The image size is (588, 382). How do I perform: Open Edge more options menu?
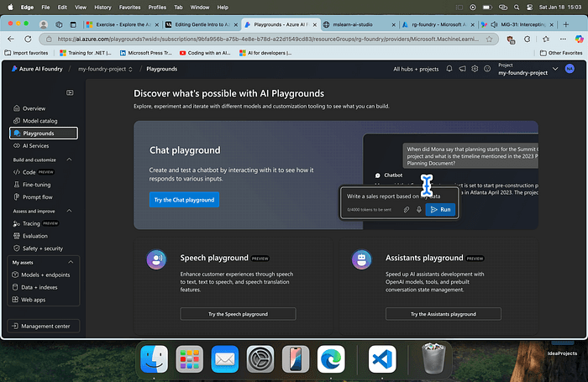[x=563, y=39]
